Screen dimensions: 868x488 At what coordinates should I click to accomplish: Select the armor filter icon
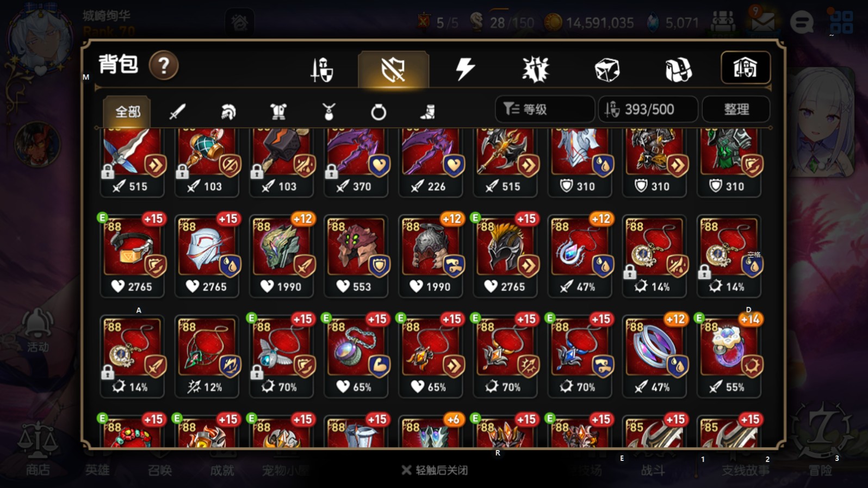click(278, 112)
